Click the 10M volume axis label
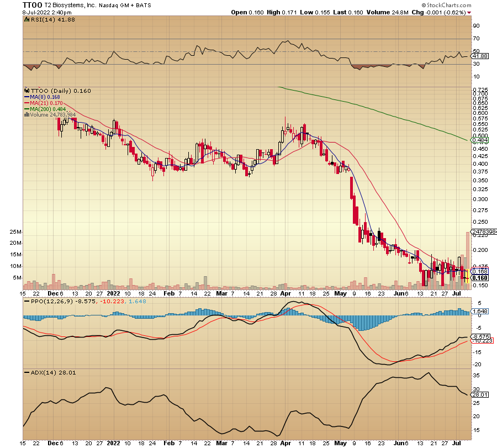 point(15,266)
